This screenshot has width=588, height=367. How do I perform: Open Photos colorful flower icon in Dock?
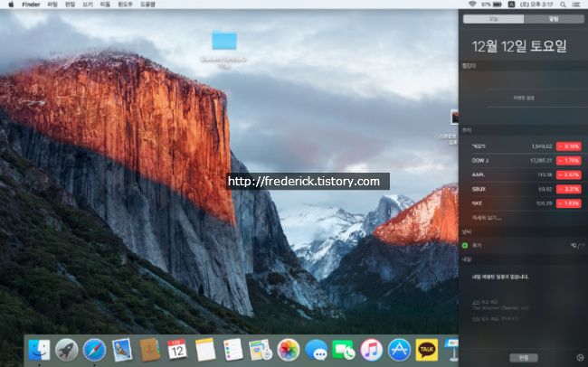pos(289,350)
